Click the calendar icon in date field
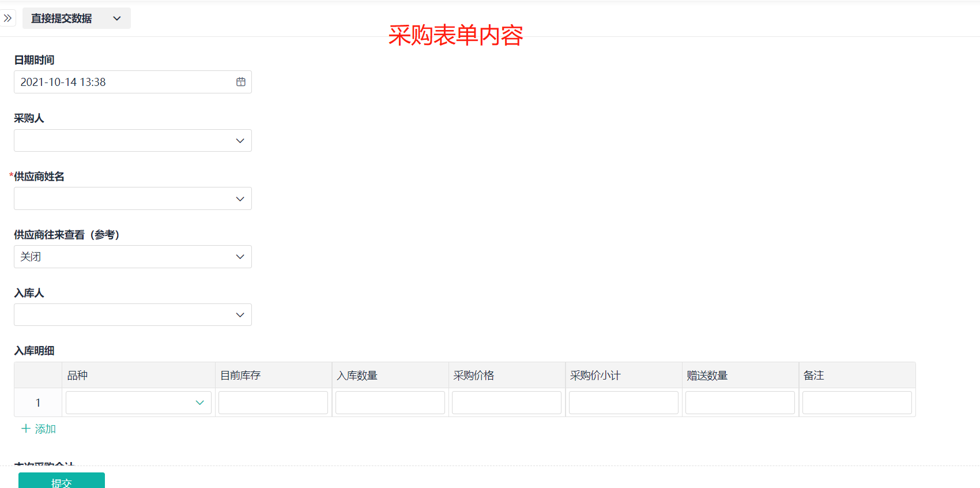980x488 pixels. 240,82
